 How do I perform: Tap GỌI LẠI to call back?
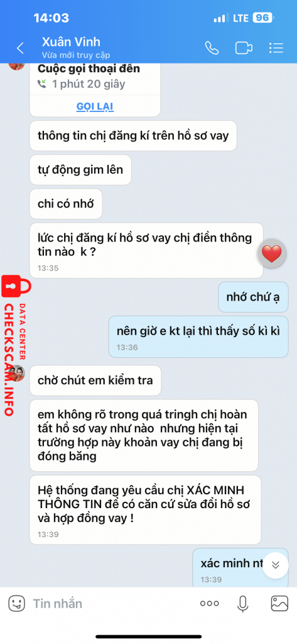click(95, 107)
